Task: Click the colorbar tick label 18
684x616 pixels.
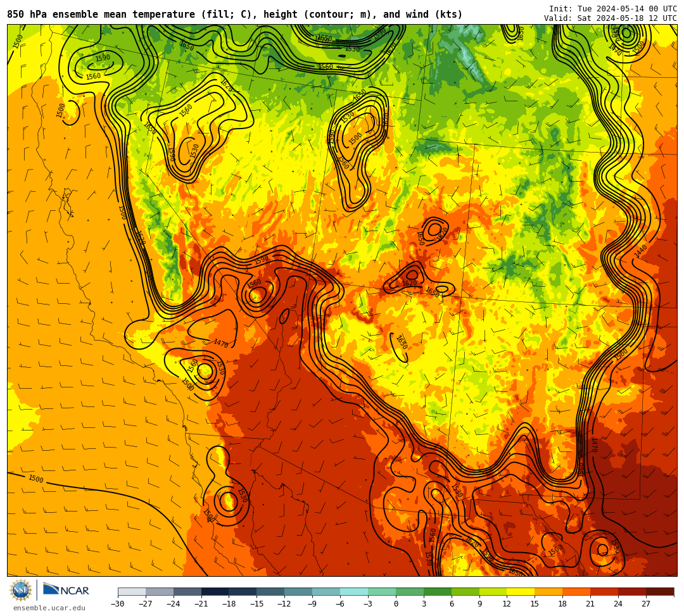Action: (x=563, y=604)
